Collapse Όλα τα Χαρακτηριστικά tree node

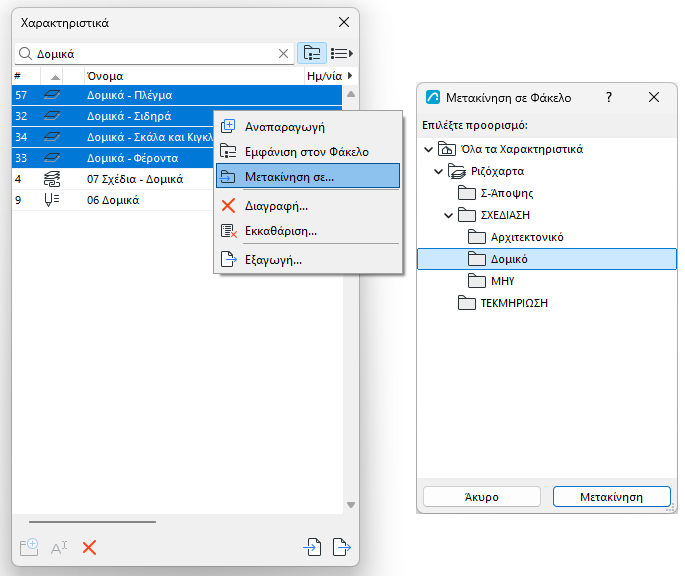(x=429, y=149)
